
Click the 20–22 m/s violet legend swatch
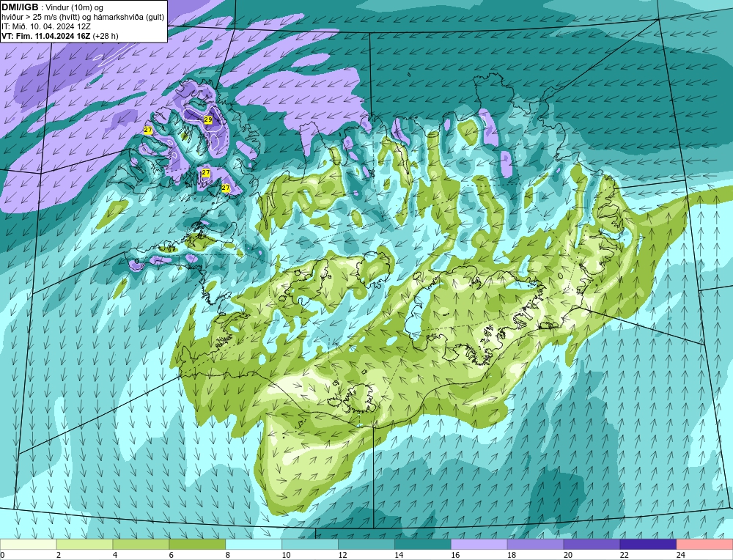(592, 545)
